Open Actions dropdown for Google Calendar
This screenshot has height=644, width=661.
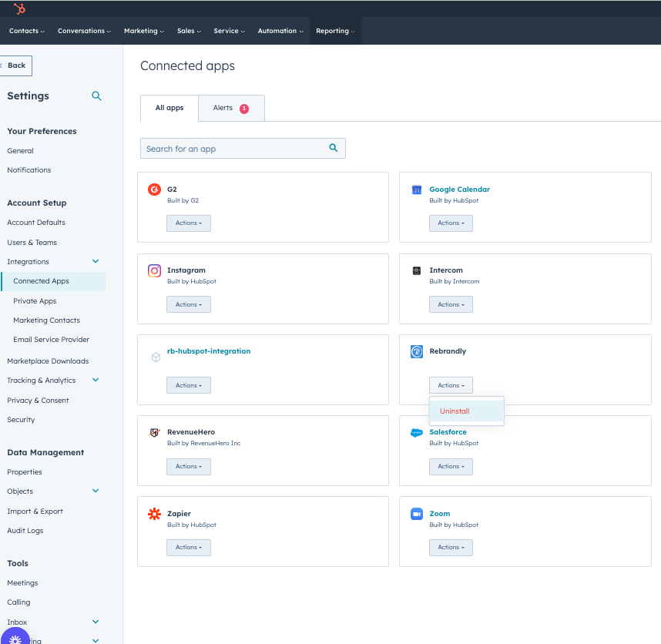coord(451,223)
